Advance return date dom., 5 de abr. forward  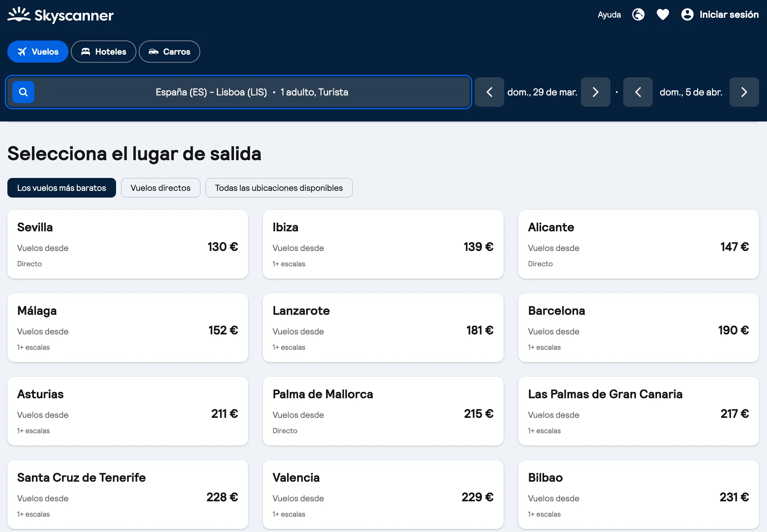[744, 92]
